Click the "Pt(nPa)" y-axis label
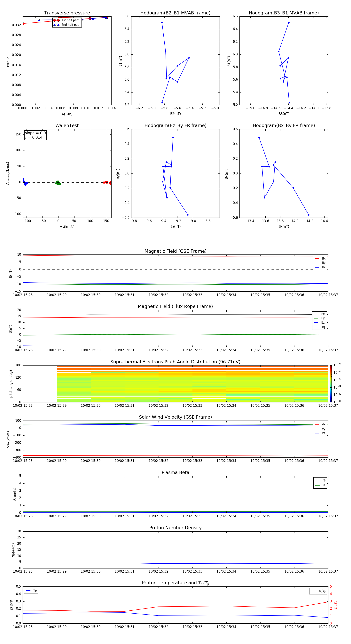Viewport: 351px width, 644px height. (x=8, y=61)
